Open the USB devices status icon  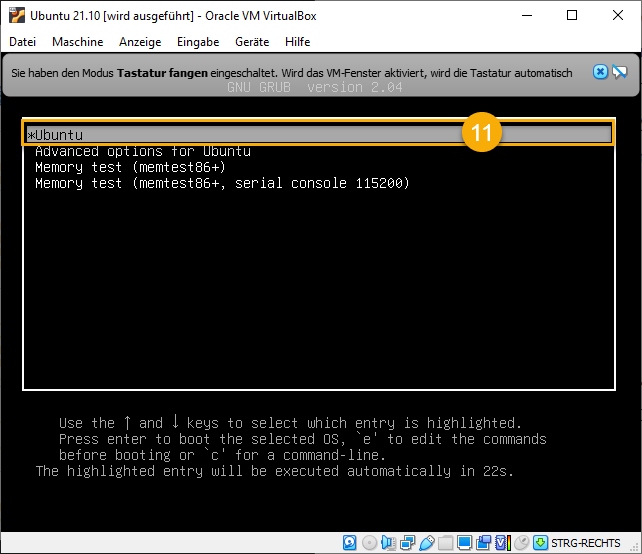click(x=427, y=543)
